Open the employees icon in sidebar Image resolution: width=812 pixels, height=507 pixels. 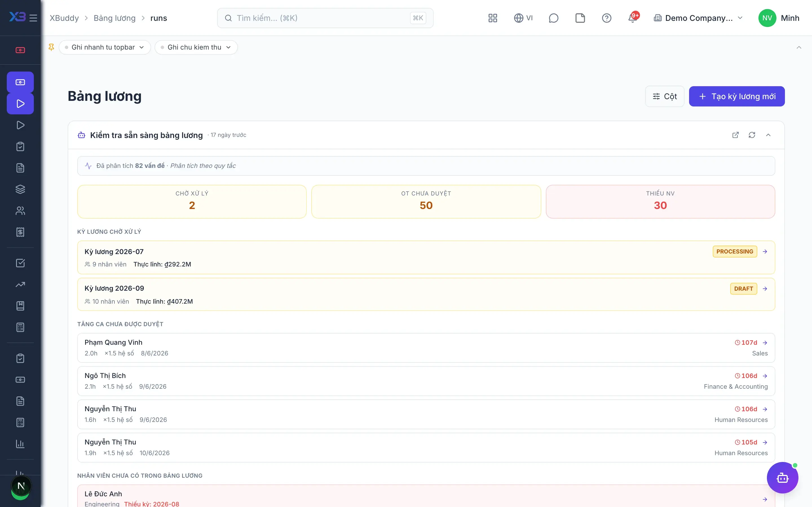20,211
